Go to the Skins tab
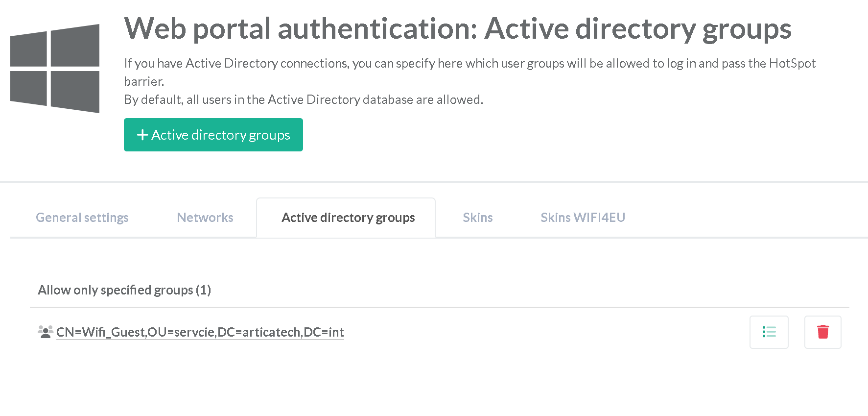Viewport: 868px width, 416px height. pos(478,218)
